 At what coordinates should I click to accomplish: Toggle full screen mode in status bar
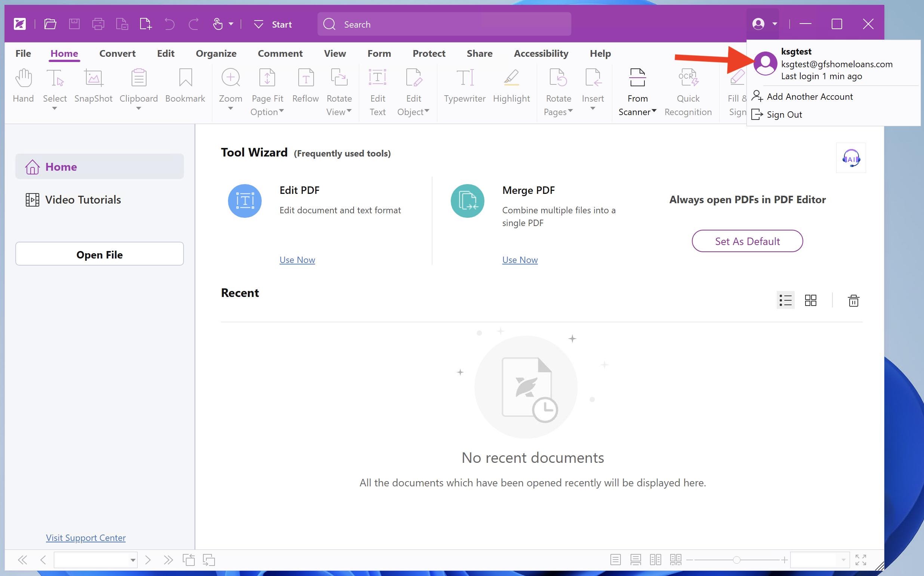[x=860, y=560]
